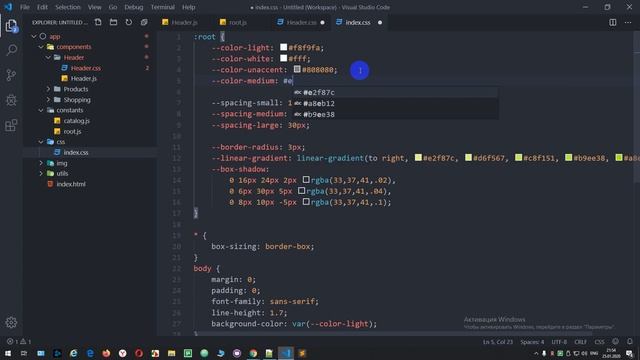Collapse the constants folder

41,110
